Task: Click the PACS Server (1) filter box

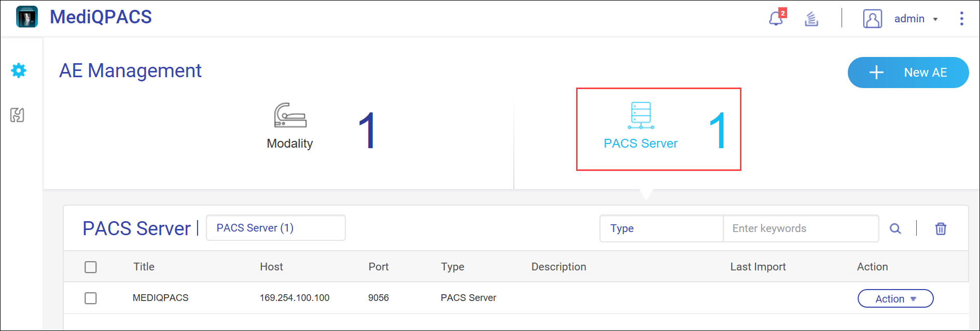Action: coord(275,228)
